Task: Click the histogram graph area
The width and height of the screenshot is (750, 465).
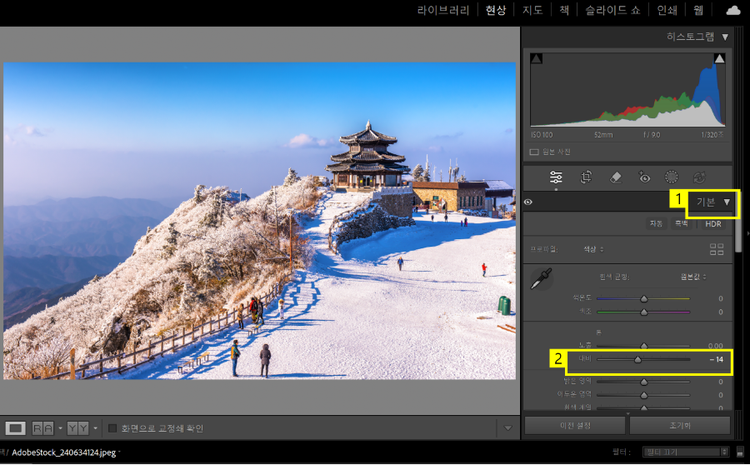Action: pyautogui.click(x=628, y=90)
